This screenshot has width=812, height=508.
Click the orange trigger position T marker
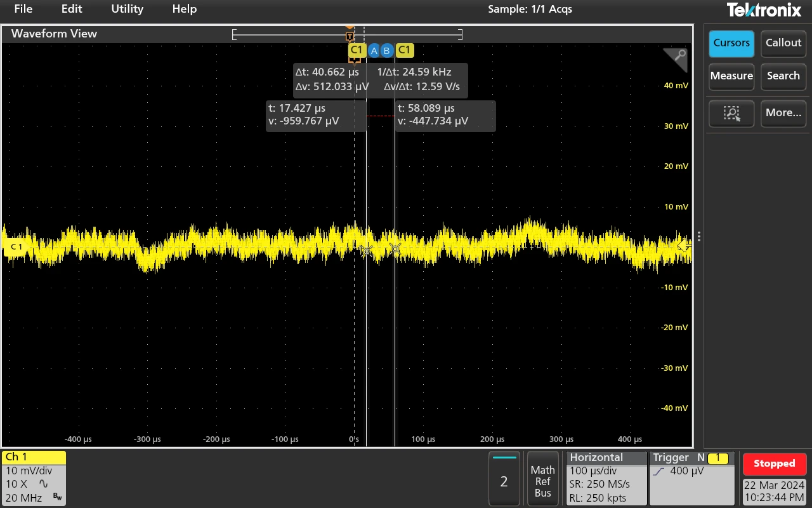tap(350, 36)
